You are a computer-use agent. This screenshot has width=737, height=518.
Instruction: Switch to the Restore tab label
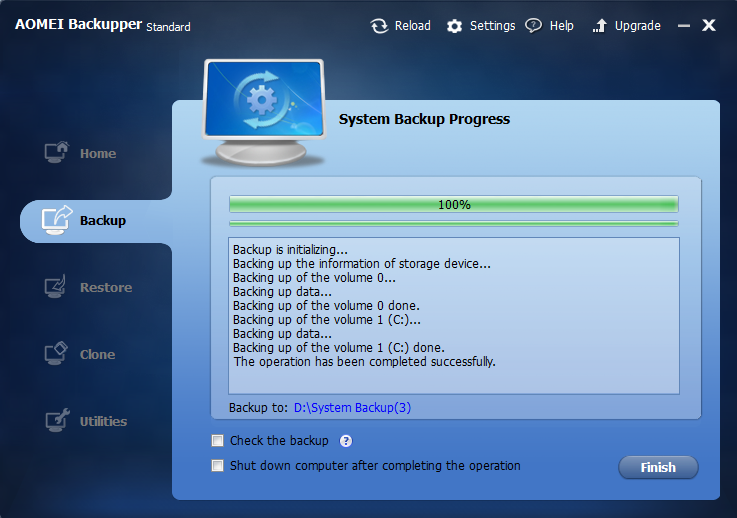106,287
